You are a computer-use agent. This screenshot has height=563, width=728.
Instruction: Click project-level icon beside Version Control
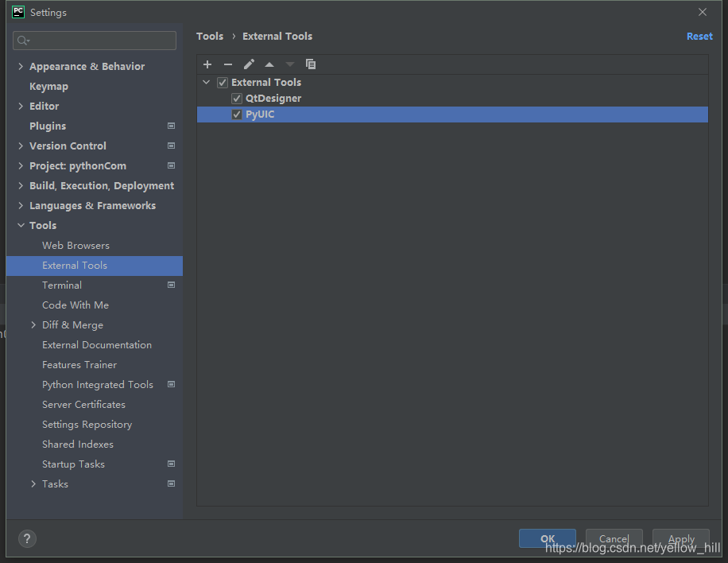pyautogui.click(x=171, y=146)
